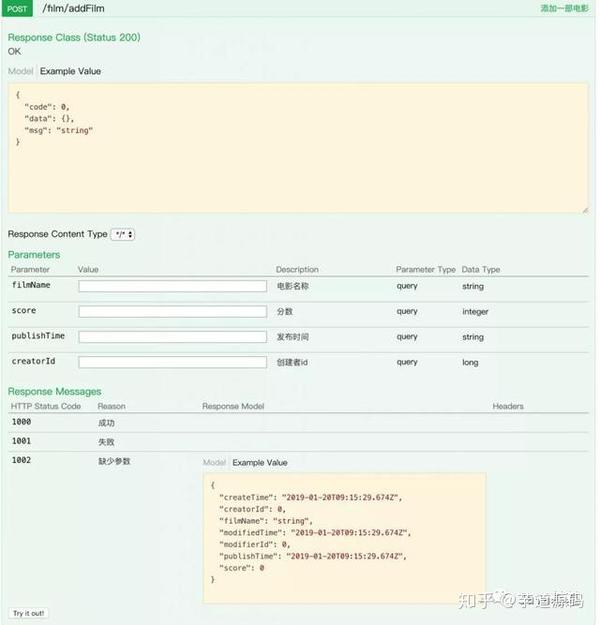
Task: Click the Parameters section heading
Action: [x=34, y=255]
